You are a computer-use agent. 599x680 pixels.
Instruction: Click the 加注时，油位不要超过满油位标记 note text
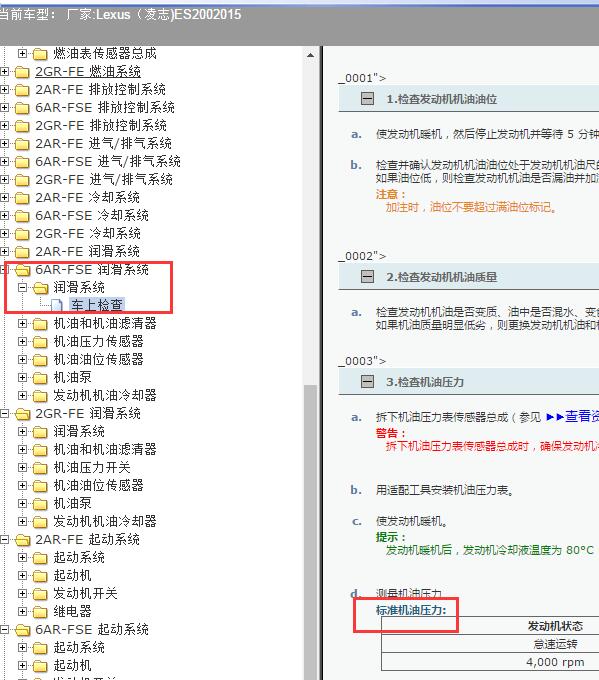pos(471,207)
